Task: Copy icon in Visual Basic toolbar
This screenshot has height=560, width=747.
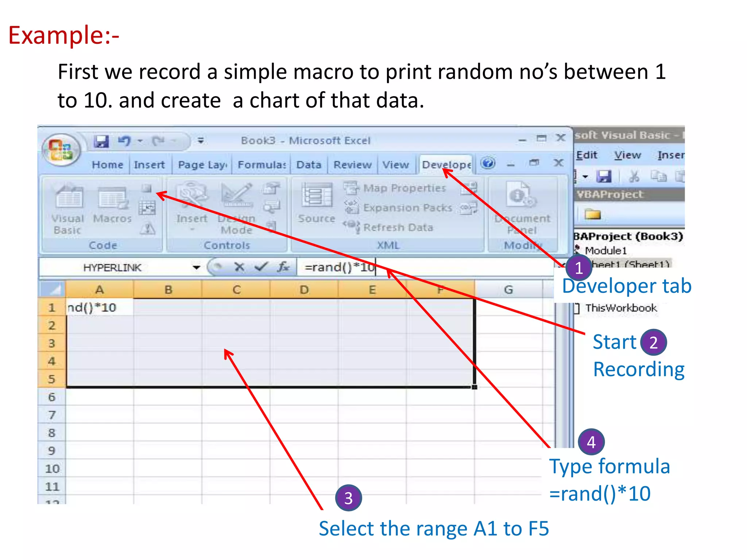Action: [658, 176]
